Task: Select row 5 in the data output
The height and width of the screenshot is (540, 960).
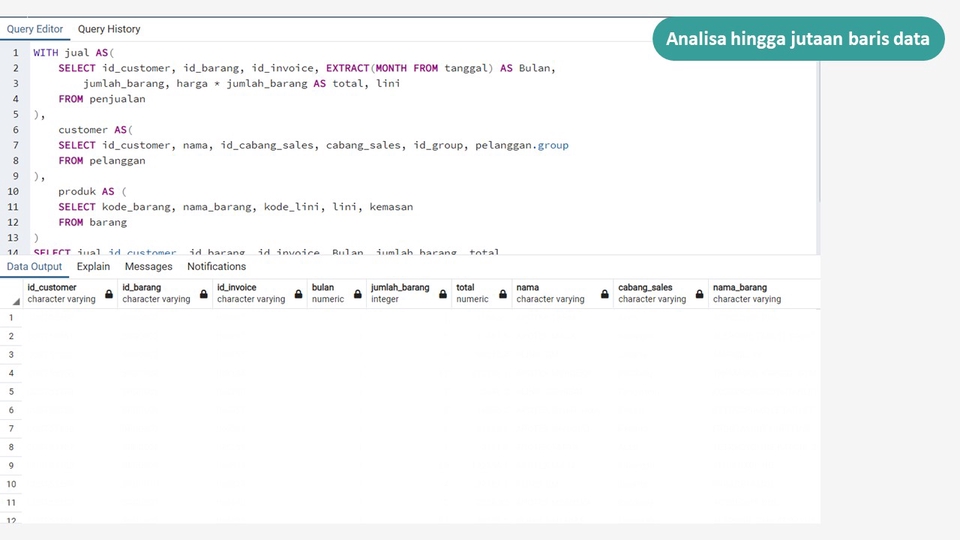Action: click(11, 391)
